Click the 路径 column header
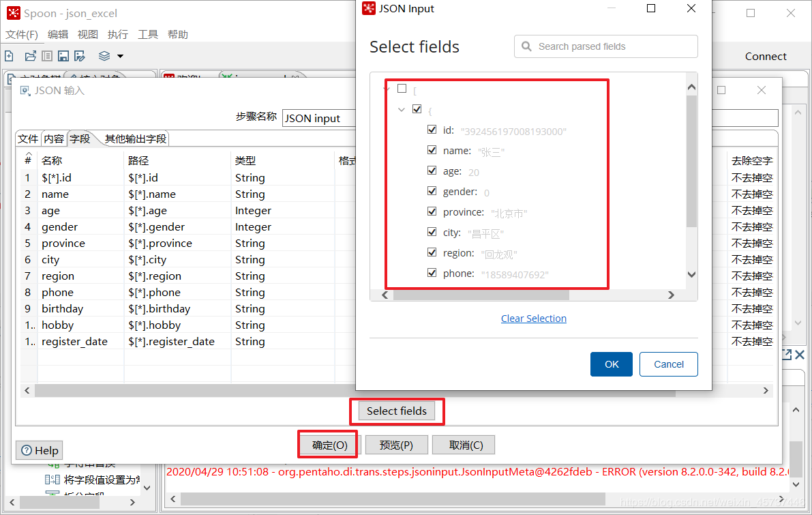812x515 pixels. [x=178, y=160]
